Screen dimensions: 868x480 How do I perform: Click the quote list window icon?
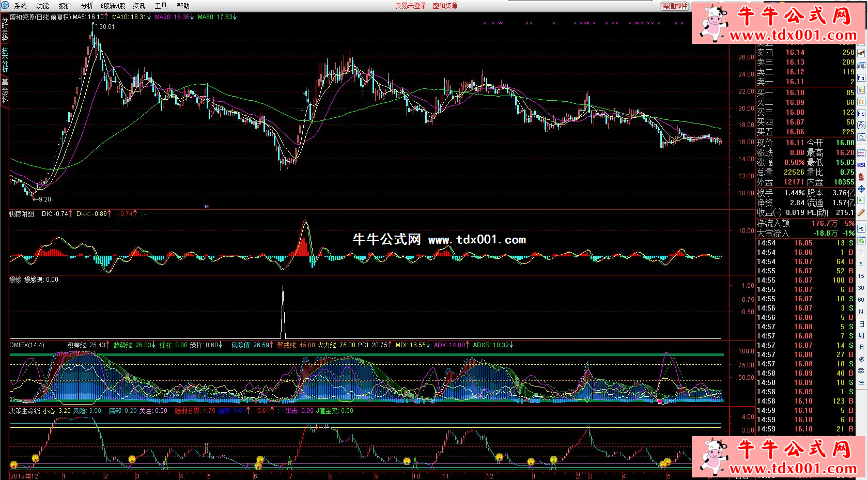click(x=861, y=66)
